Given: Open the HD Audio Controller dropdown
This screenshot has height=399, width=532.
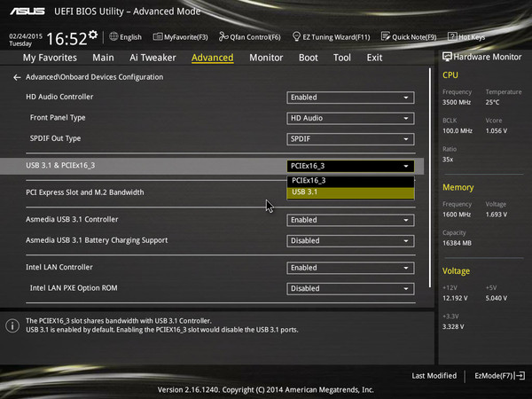Looking at the screenshot, I should click(350, 98).
